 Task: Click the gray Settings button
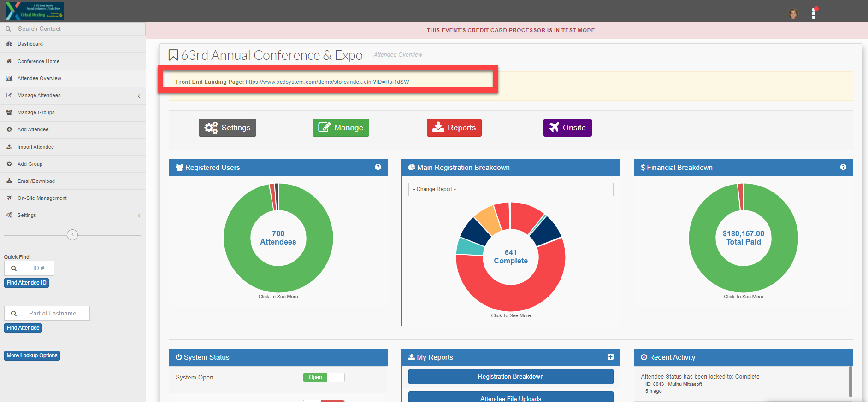pyautogui.click(x=227, y=128)
